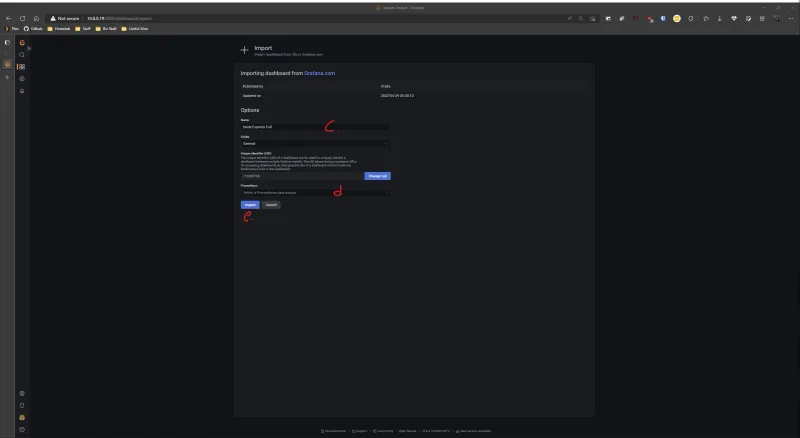Image resolution: width=800 pixels, height=438 pixels.
Task: Open the Github bookmark
Action: (33, 29)
